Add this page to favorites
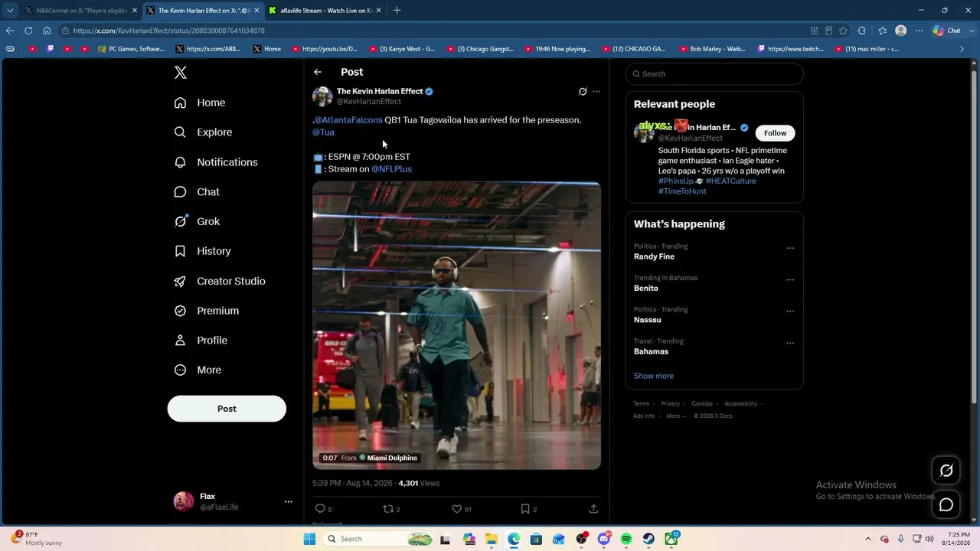Viewport: 980px width, 551px height. point(843,31)
